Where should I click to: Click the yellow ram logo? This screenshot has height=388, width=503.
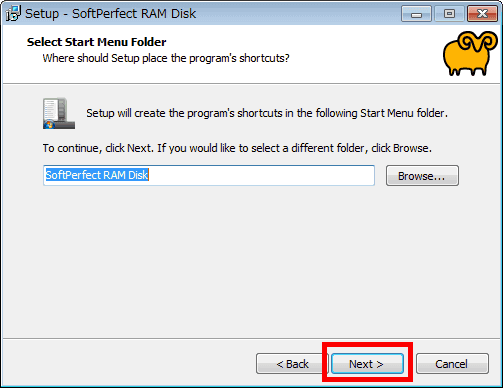470,53
